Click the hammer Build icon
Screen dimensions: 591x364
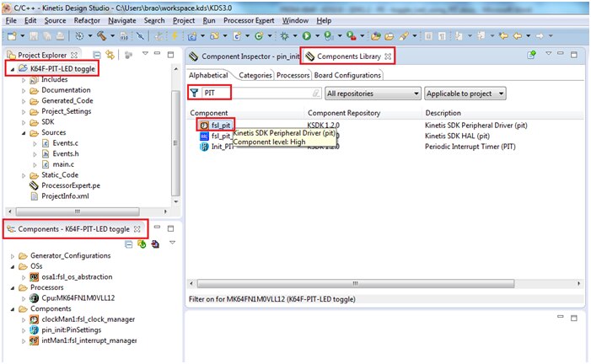101,35
